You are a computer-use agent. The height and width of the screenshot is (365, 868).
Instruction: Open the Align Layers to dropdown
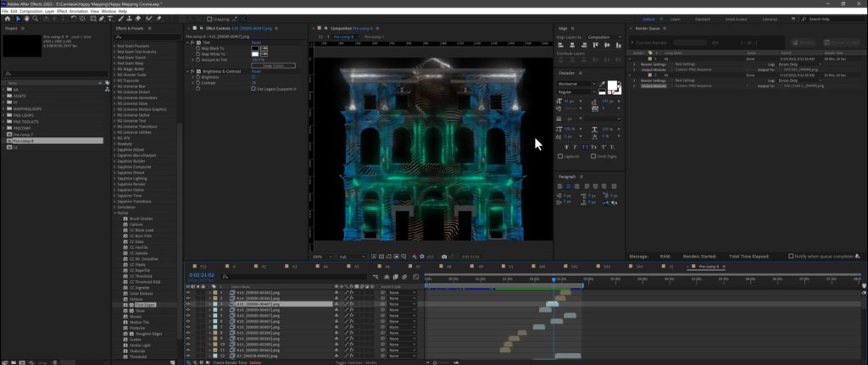tap(604, 37)
